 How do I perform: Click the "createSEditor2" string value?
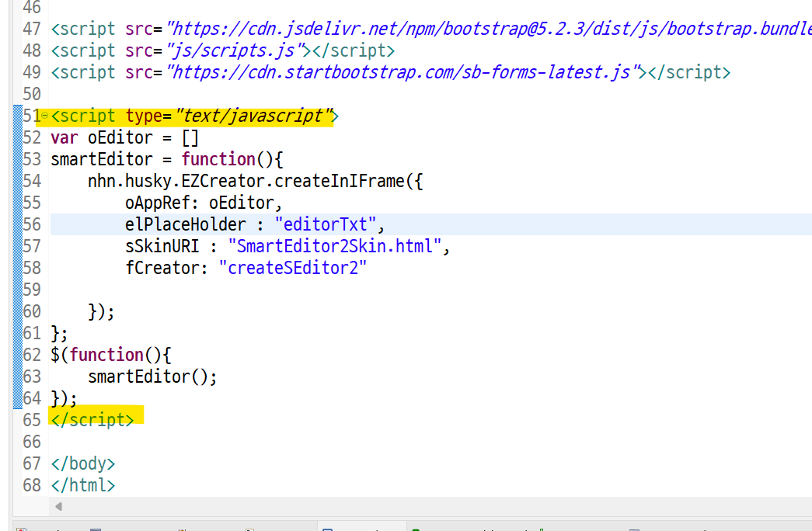293,268
